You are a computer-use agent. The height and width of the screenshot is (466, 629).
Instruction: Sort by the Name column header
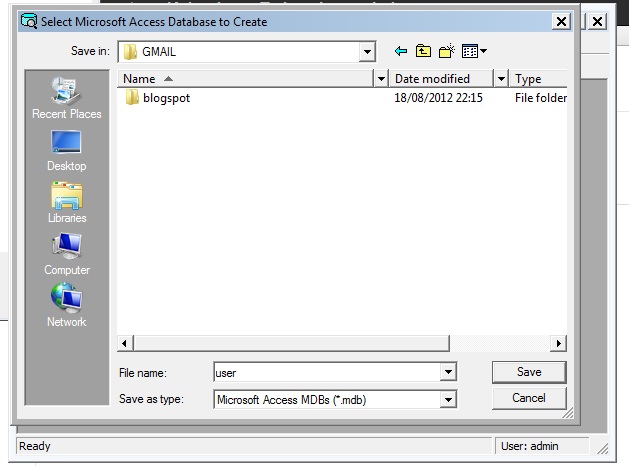(x=246, y=79)
